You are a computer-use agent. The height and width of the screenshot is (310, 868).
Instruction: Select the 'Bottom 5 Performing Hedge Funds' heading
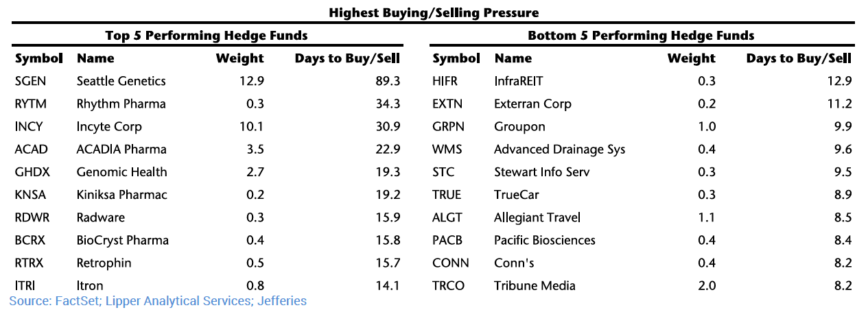point(641,35)
